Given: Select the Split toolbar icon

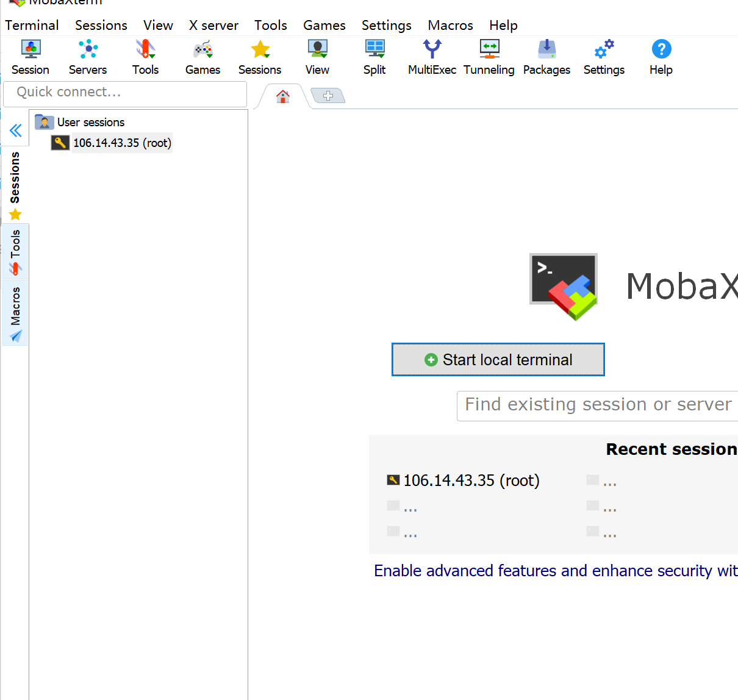Looking at the screenshot, I should click(374, 58).
